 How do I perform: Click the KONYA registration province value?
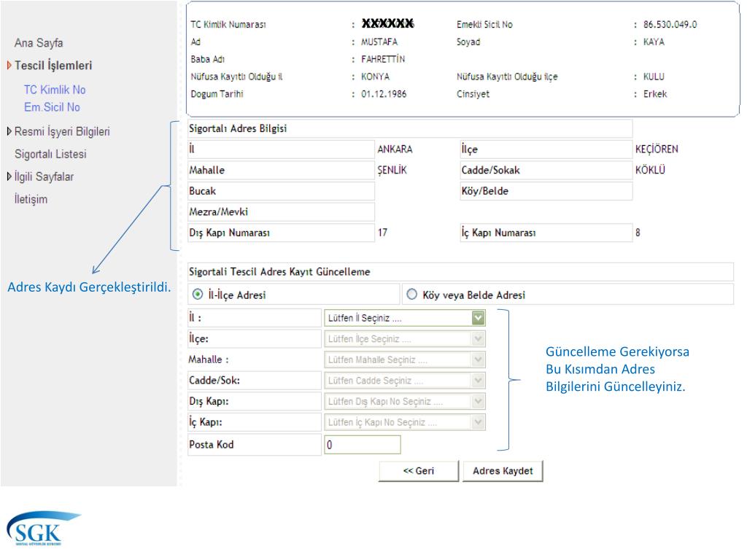click(x=376, y=77)
